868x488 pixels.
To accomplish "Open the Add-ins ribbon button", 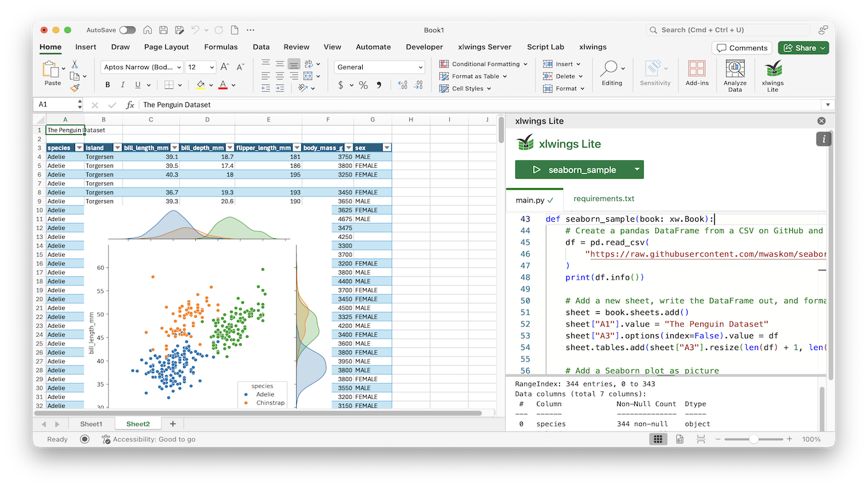I will click(697, 74).
